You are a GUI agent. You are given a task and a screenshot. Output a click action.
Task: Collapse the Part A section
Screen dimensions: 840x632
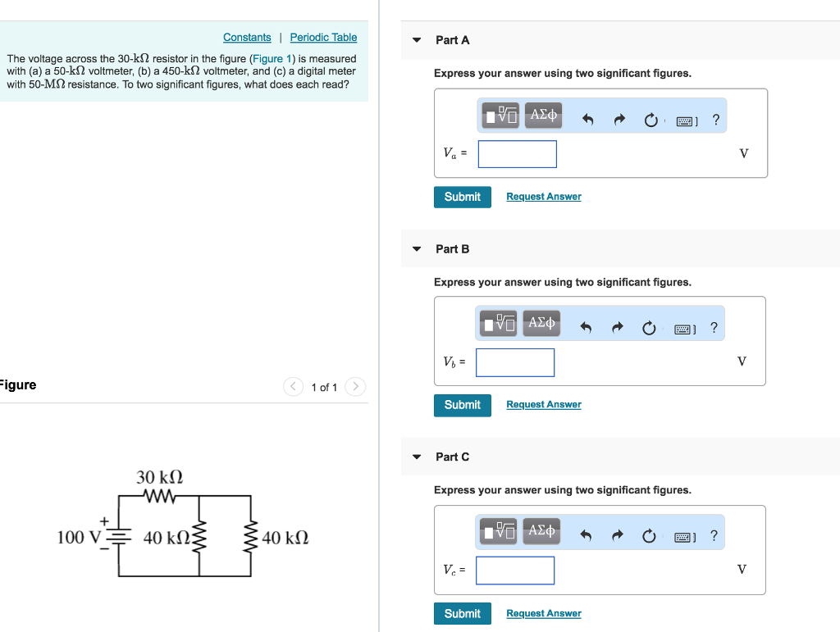[x=416, y=39]
